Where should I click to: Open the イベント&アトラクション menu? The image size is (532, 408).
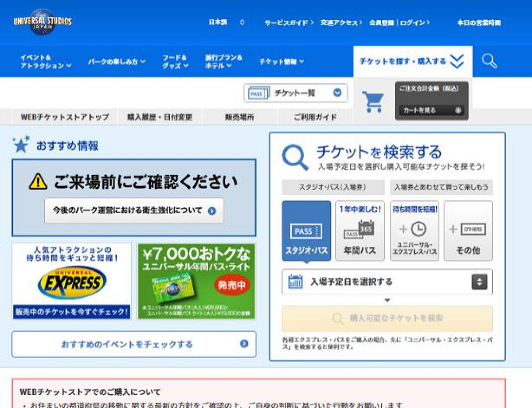click(x=46, y=62)
